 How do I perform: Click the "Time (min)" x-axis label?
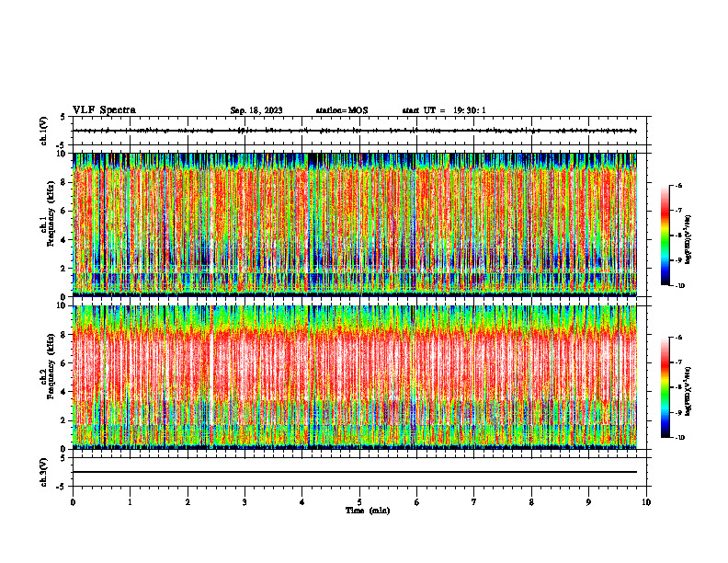tap(368, 511)
